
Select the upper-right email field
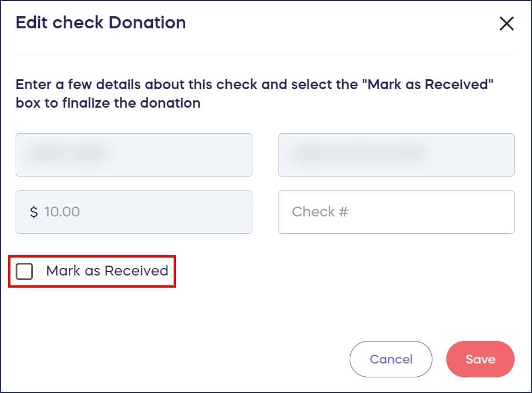click(x=397, y=155)
